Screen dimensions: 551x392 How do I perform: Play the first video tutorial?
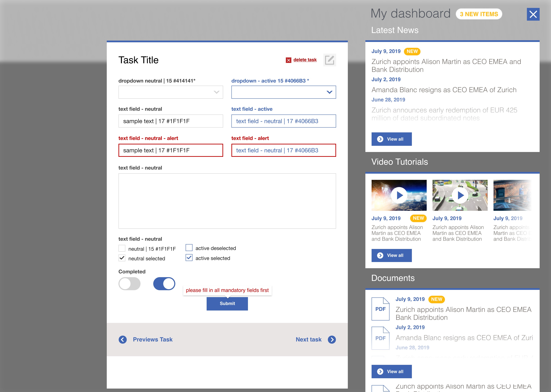399,195
